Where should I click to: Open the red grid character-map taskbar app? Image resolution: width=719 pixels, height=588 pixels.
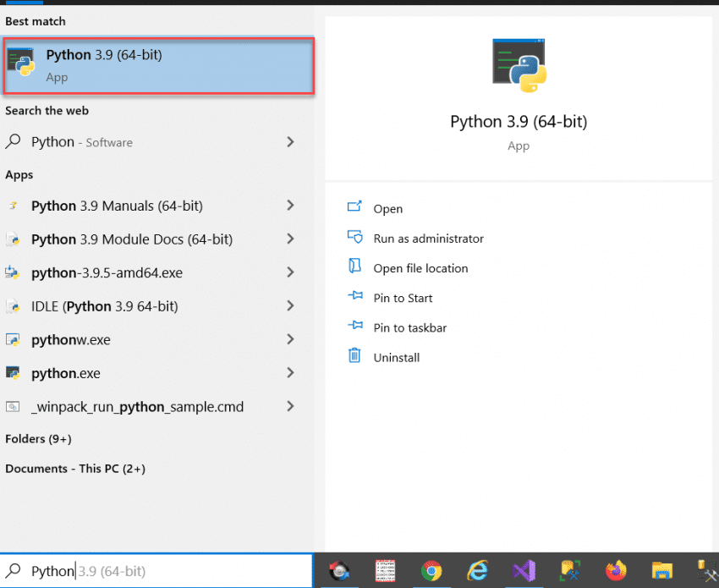[385, 571]
